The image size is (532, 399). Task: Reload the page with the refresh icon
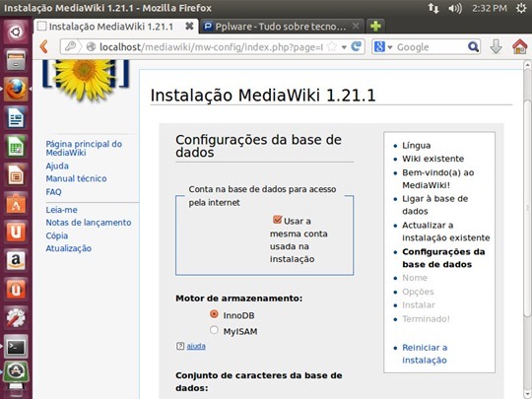[x=357, y=46]
